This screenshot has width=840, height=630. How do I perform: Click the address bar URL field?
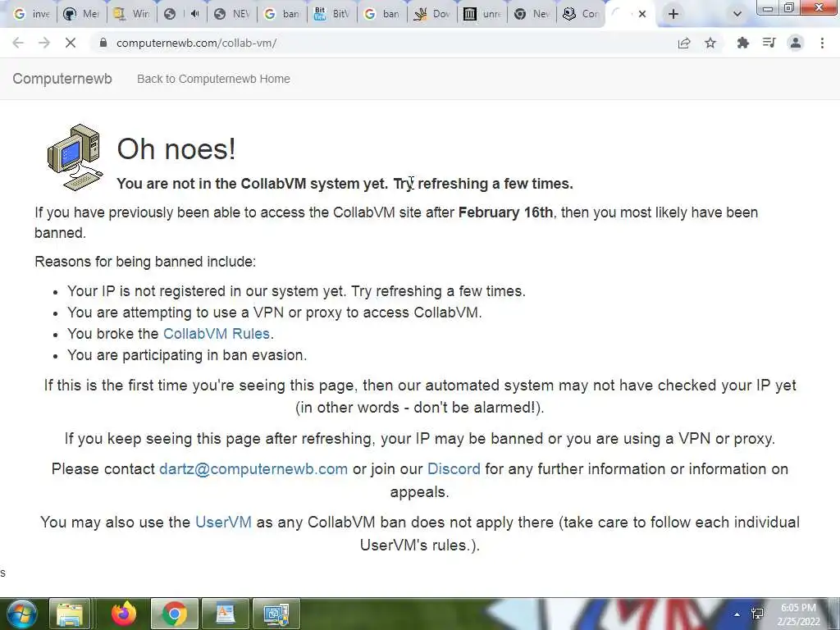(x=386, y=43)
